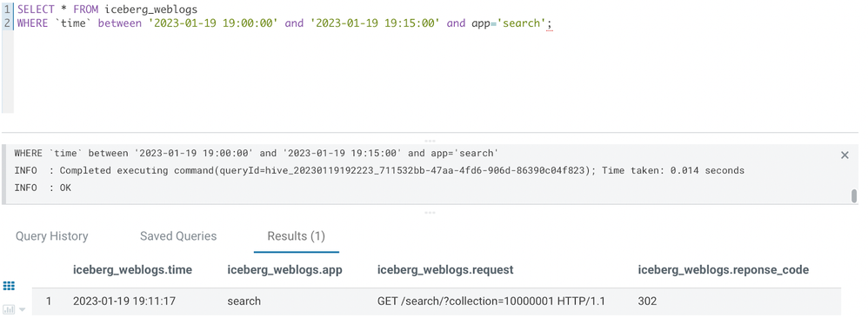This screenshot has height=317, width=868.
Task: Click the 302 response code cell
Action: [647, 301]
